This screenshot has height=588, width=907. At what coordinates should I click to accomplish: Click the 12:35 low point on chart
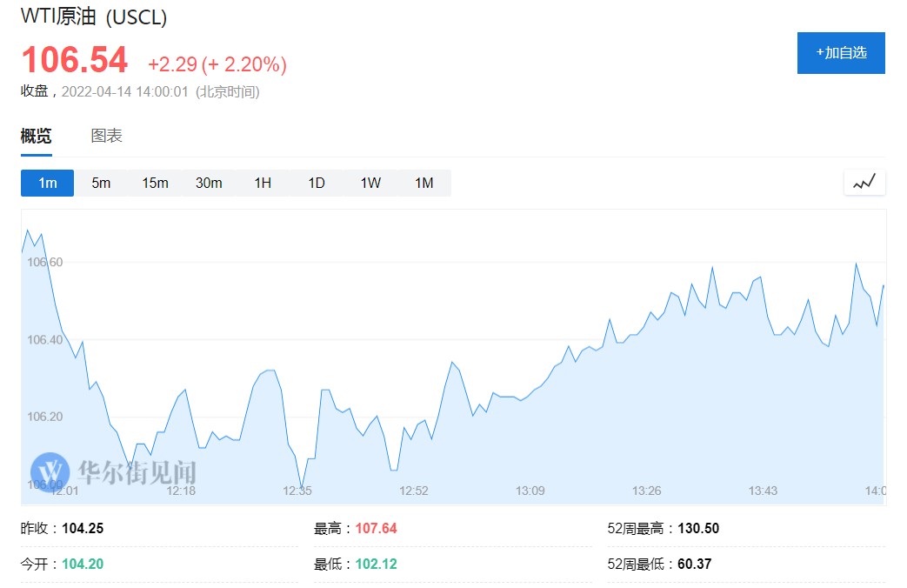tap(301, 489)
